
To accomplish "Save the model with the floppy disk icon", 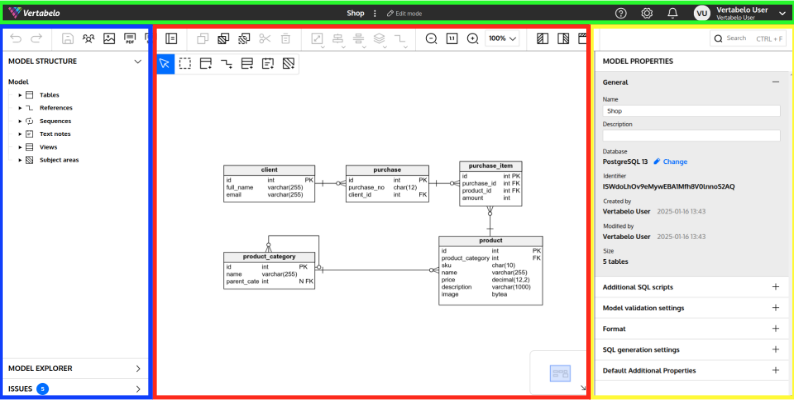I will coord(68,38).
